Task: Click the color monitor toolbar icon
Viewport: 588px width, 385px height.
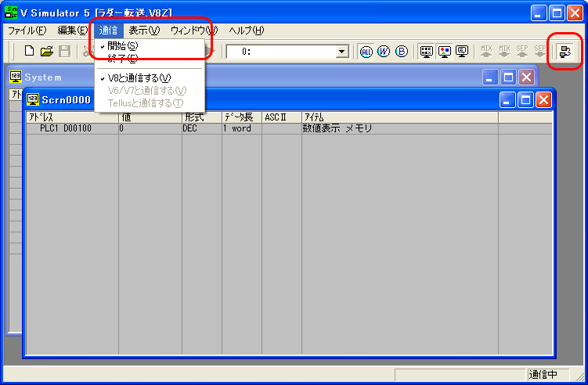Action: point(444,51)
